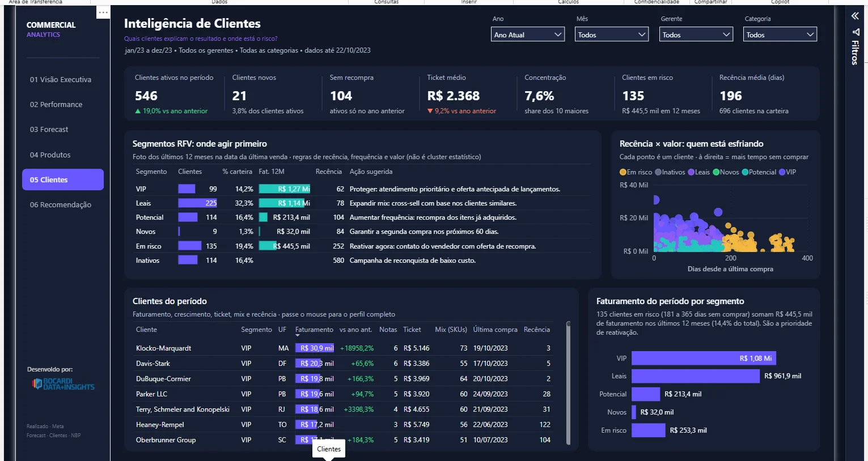Click the Bocardi Data+Insights logo
Screen dimensions: 868x461
(x=63, y=384)
